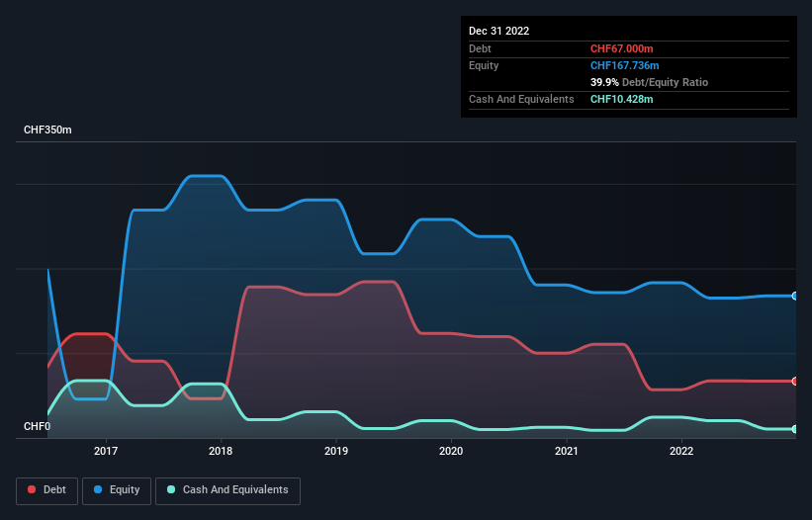Screen dimensions: 812x520
Task: Click the blue Equity legend dot
Action: (x=98, y=489)
